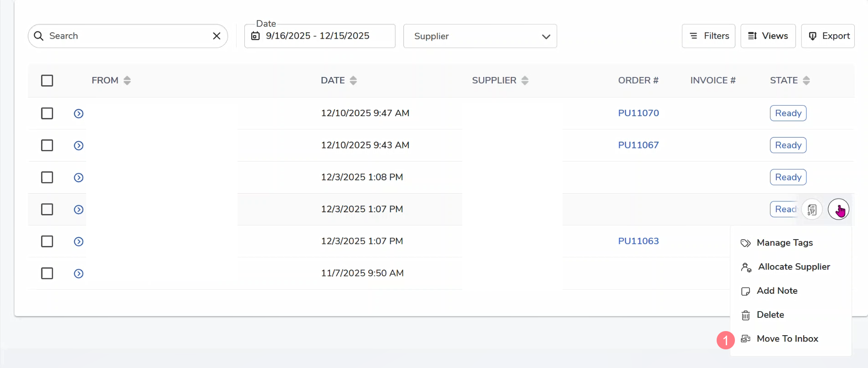868x368 pixels.
Task: Sort table by the STATE column
Action: click(806, 81)
